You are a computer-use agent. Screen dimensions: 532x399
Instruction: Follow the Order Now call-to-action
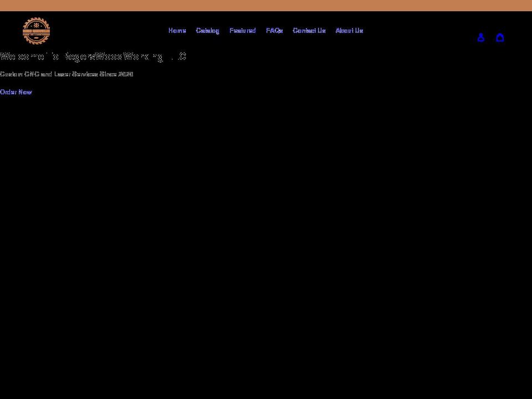(16, 92)
